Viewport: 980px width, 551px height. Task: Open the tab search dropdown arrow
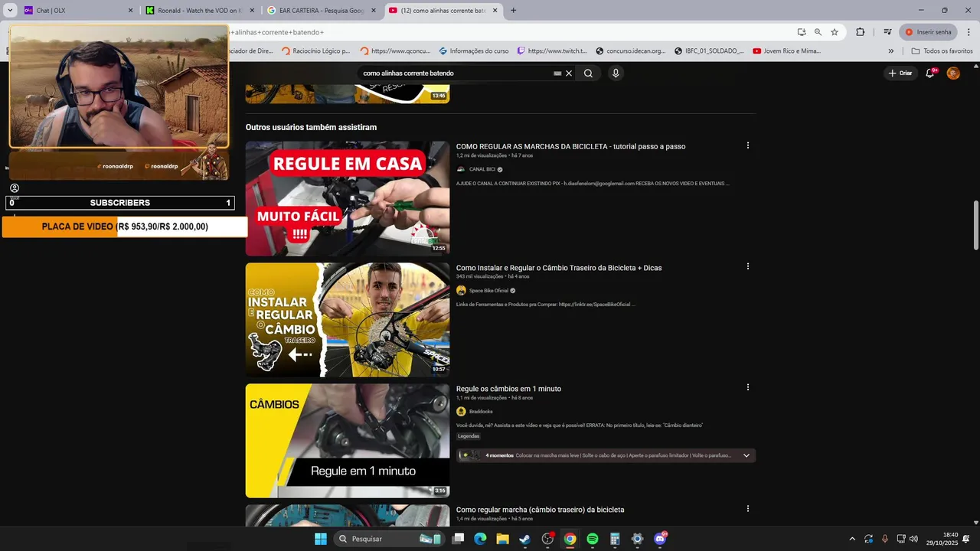11,11
